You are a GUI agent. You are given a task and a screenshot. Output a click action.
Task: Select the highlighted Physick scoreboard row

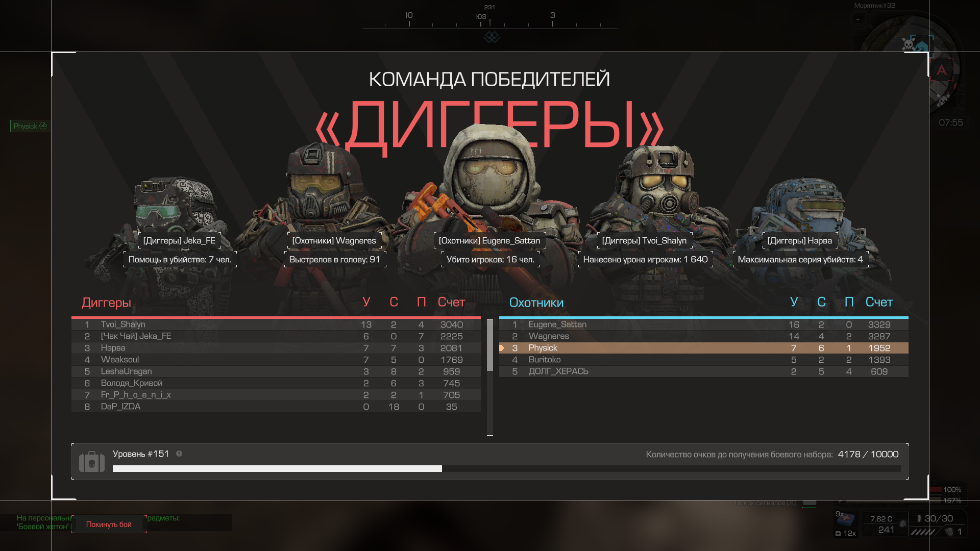coord(704,348)
